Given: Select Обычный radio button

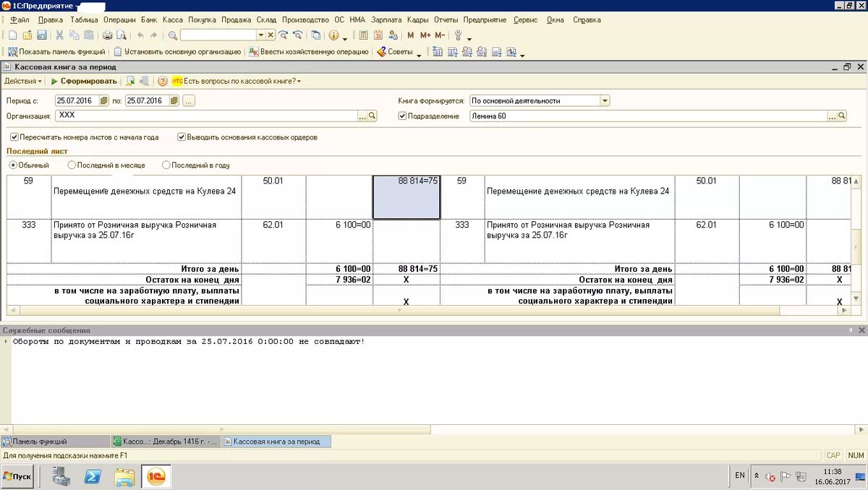Looking at the screenshot, I should (x=12, y=165).
